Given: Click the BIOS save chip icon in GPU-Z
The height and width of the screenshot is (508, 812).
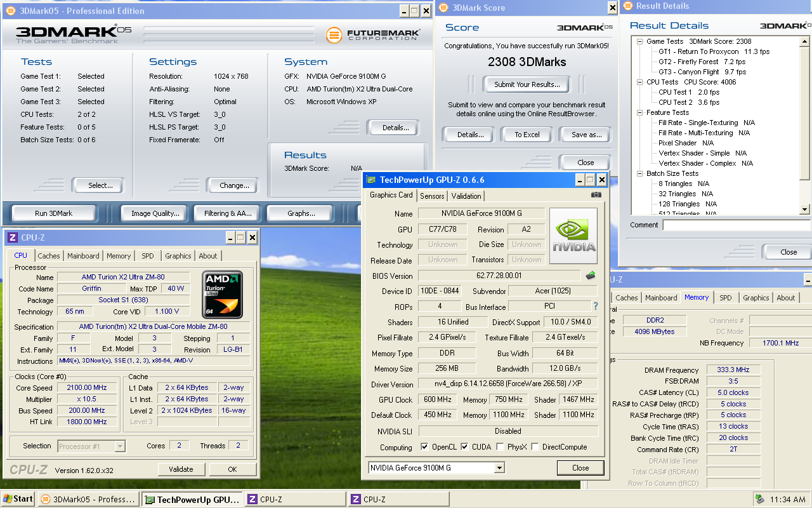Looking at the screenshot, I should click(590, 276).
